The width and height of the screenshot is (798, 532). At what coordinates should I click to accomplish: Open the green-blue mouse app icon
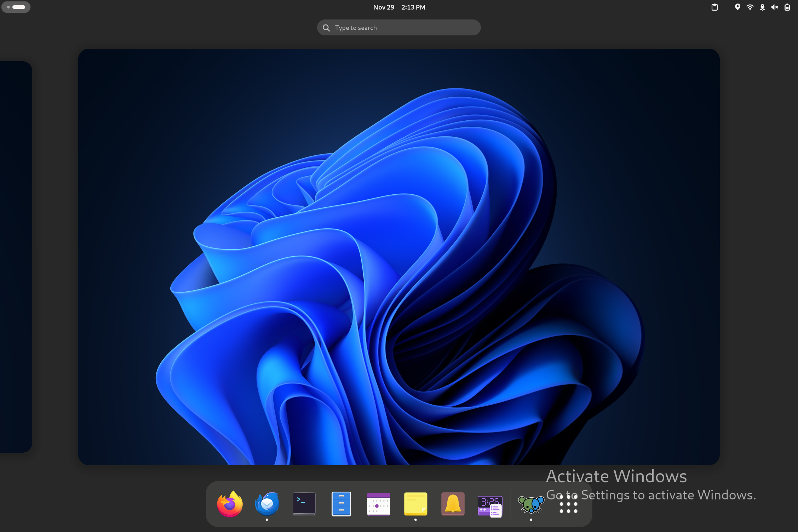[531, 504]
